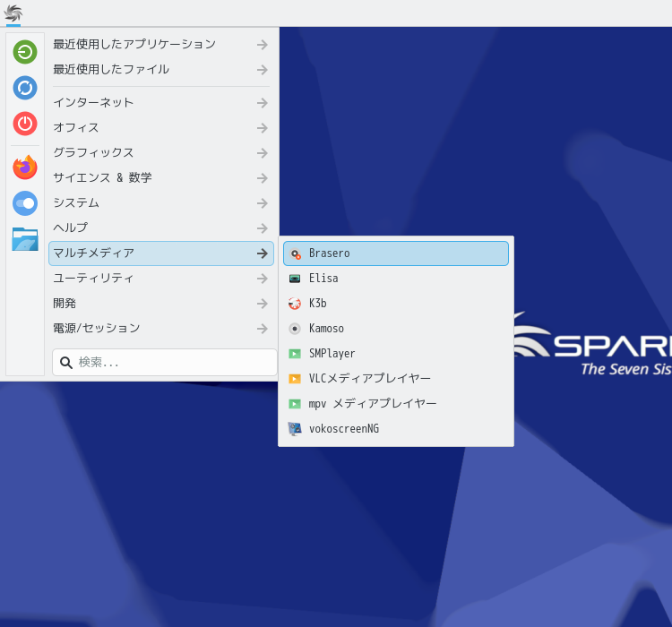Open the settings toggle icon in sidebar
This screenshot has height=627, width=672.
point(25,203)
